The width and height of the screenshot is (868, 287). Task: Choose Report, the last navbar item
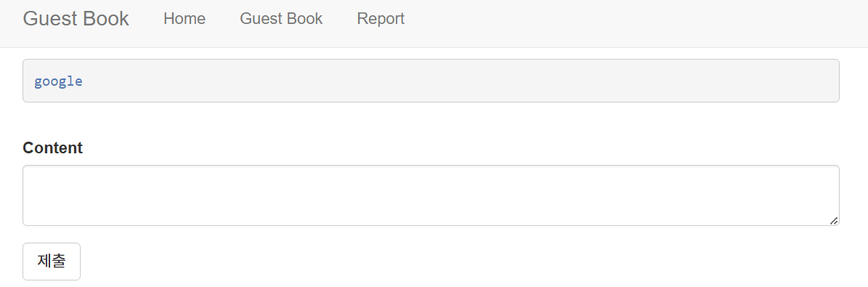tap(381, 19)
